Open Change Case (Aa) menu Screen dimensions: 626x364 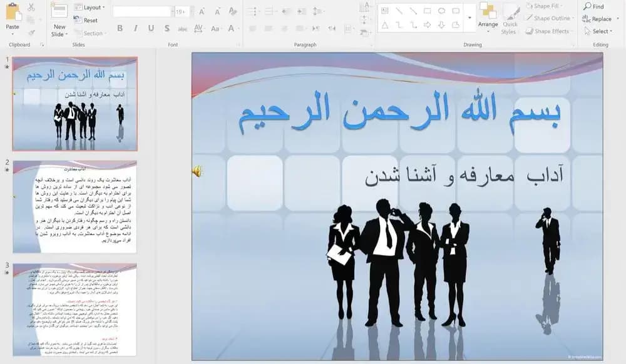(215, 28)
